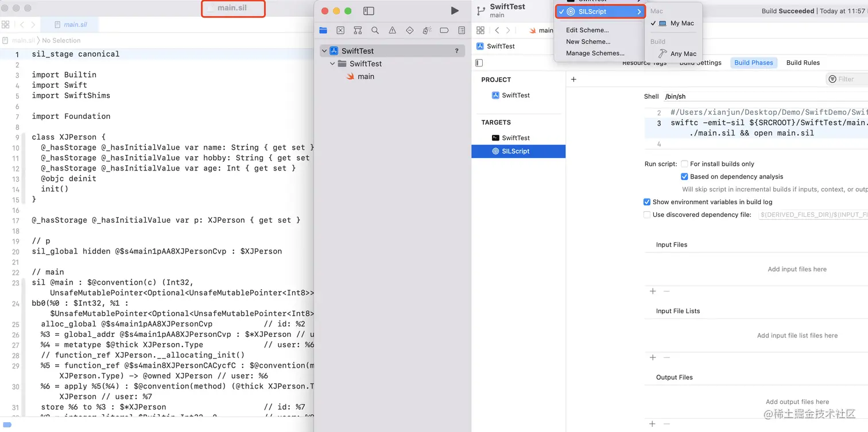Viewport: 868px width, 432px height.
Task: Enable Use discovered dependency file
Action: pyautogui.click(x=647, y=215)
